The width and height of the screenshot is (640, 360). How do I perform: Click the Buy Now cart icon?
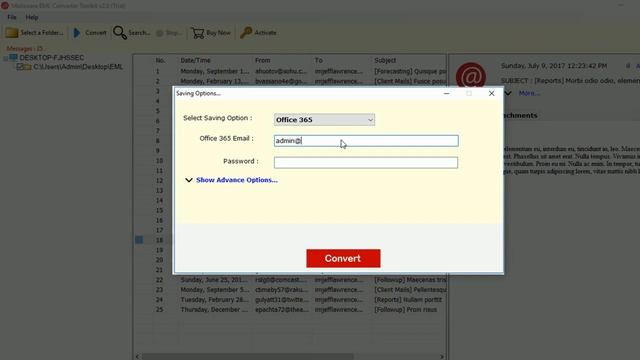click(x=198, y=33)
